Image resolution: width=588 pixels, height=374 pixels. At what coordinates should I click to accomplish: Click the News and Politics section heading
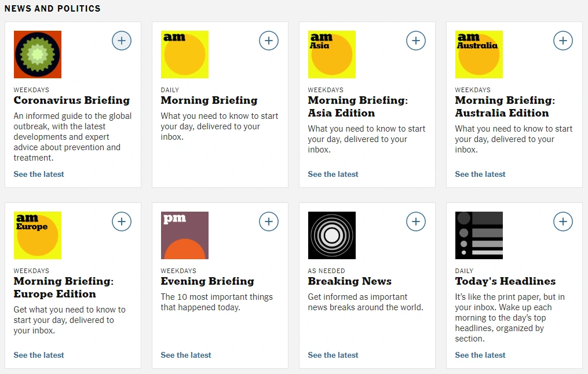click(53, 9)
